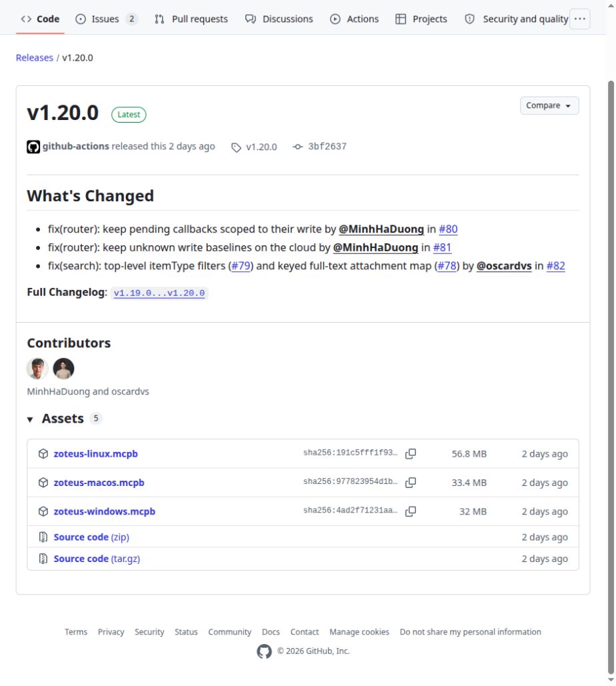Open the Terms footer link
The width and height of the screenshot is (616, 686).
coord(76,632)
